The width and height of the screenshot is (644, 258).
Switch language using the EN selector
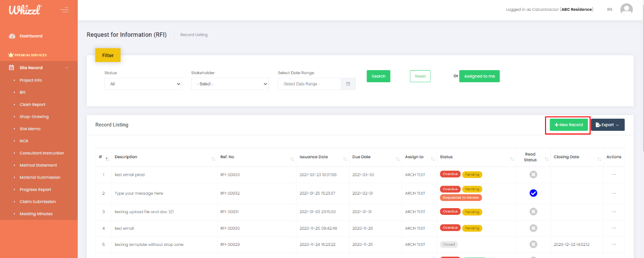[609, 9]
